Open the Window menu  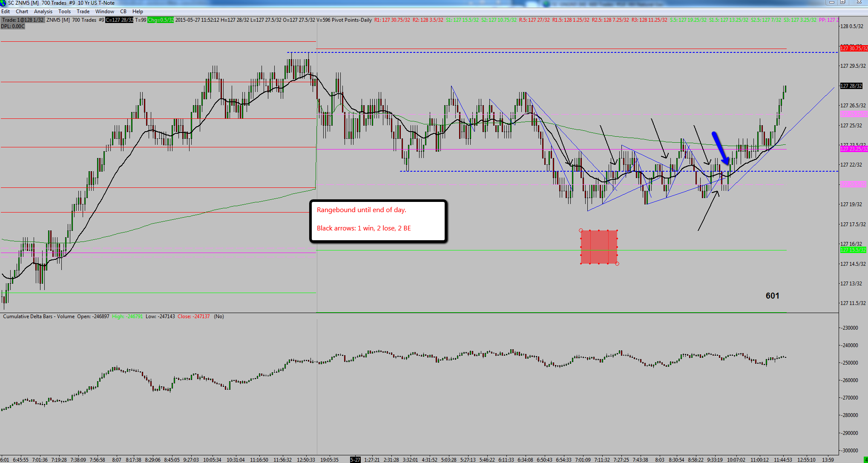pos(105,12)
